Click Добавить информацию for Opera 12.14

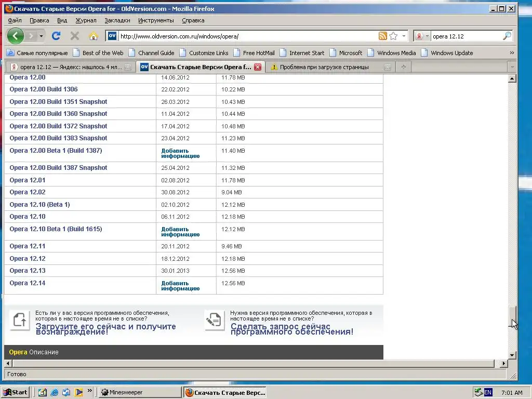pos(180,286)
